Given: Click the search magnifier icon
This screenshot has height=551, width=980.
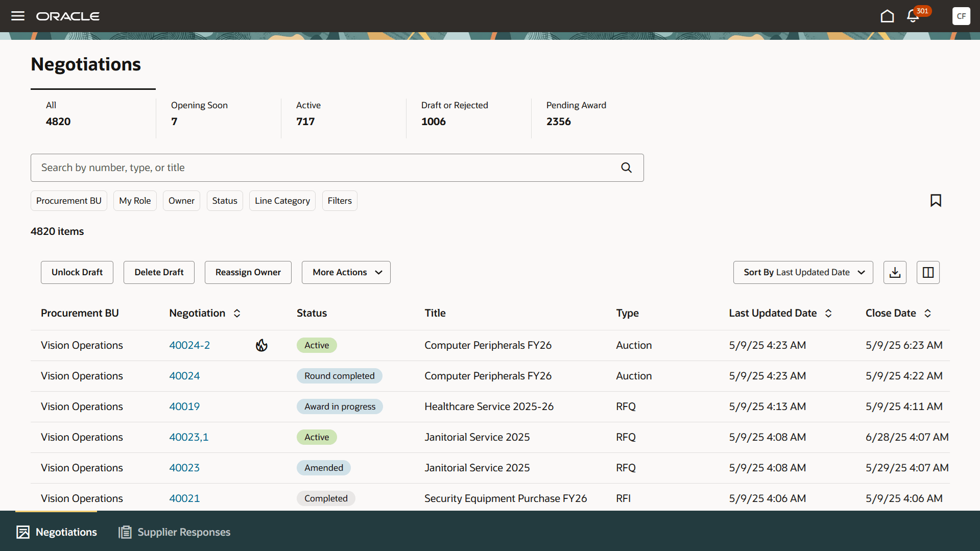Looking at the screenshot, I should pyautogui.click(x=626, y=167).
